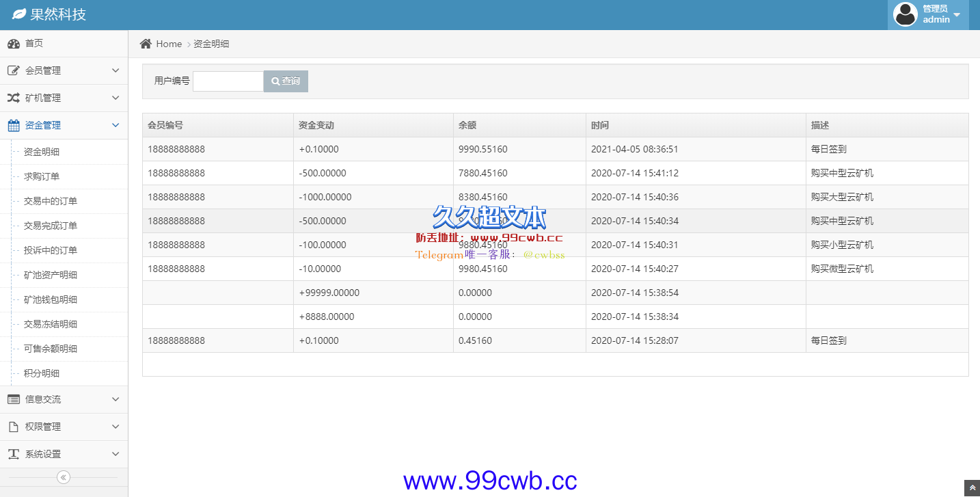Viewport: 980px width, 497px height.
Task: Click time 2020-07-14 15:38:34
Action: click(635, 317)
